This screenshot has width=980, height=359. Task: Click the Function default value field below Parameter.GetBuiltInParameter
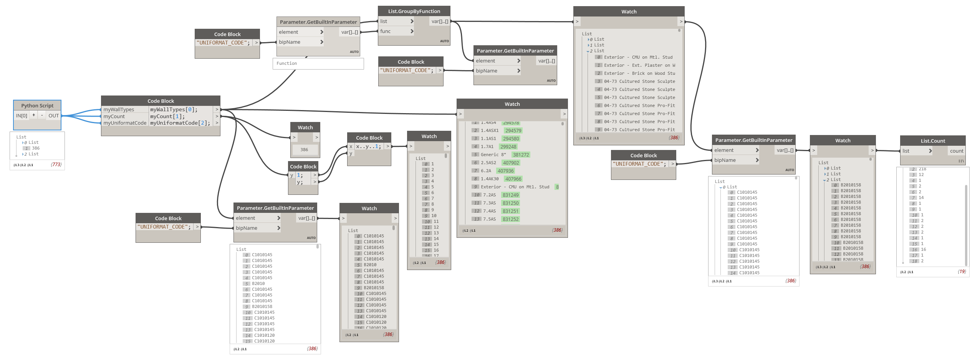[318, 63]
